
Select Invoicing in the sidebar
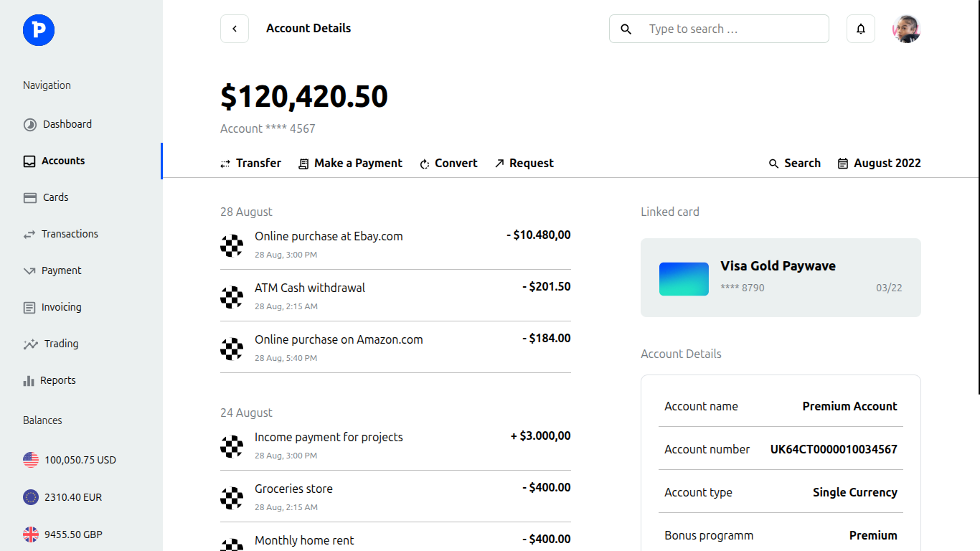(x=61, y=307)
